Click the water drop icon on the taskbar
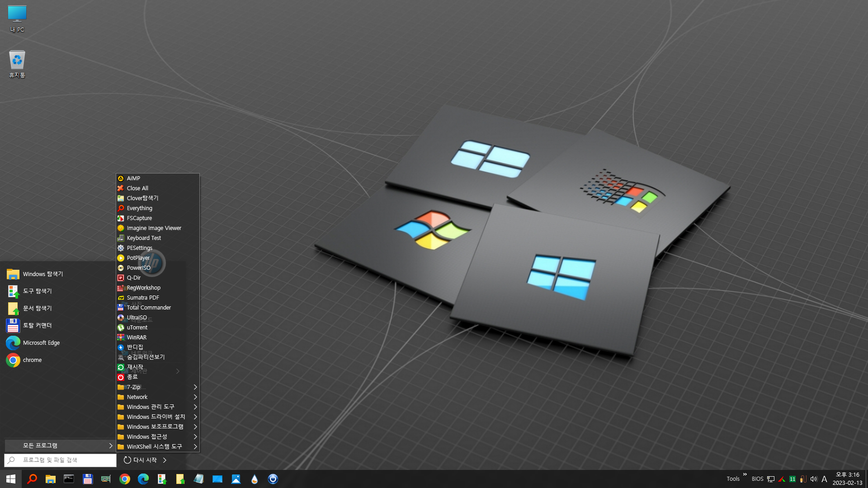This screenshot has height=488, width=868. coord(255,479)
